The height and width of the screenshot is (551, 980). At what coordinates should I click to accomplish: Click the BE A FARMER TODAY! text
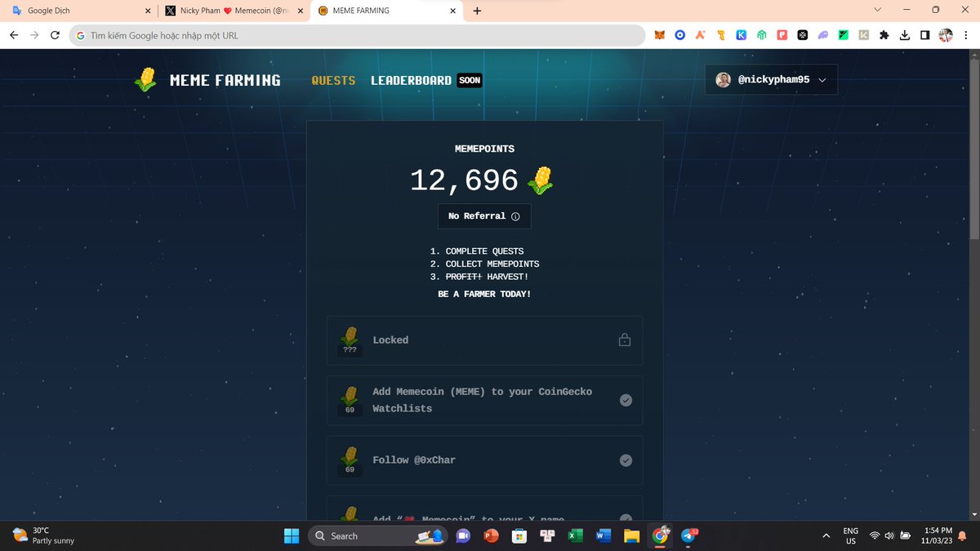(484, 294)
